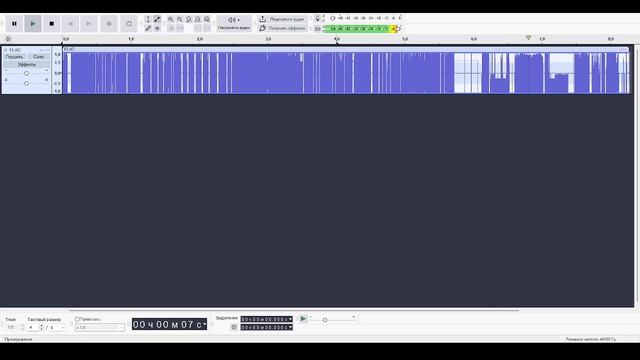Trim audio outside selection icon

point(171,28)
